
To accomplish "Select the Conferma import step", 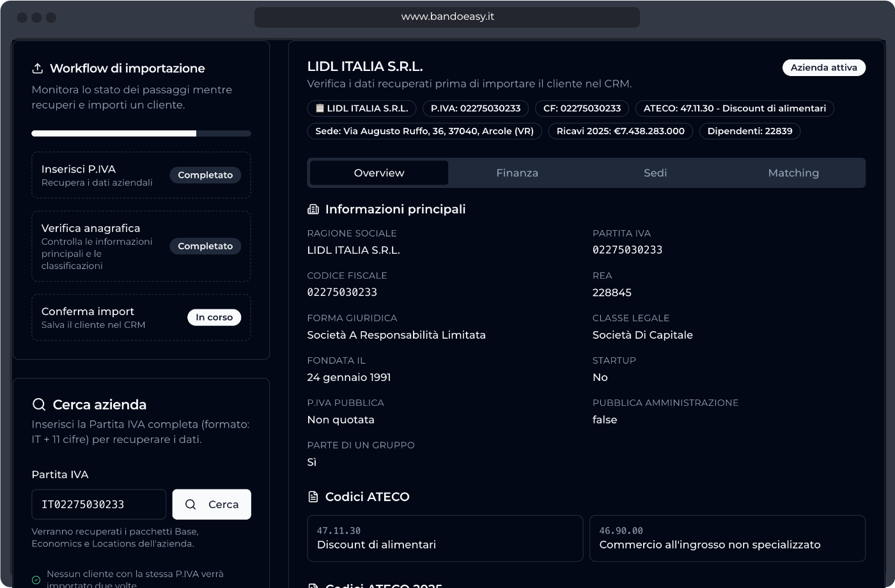I will click(x=141, y=318).
